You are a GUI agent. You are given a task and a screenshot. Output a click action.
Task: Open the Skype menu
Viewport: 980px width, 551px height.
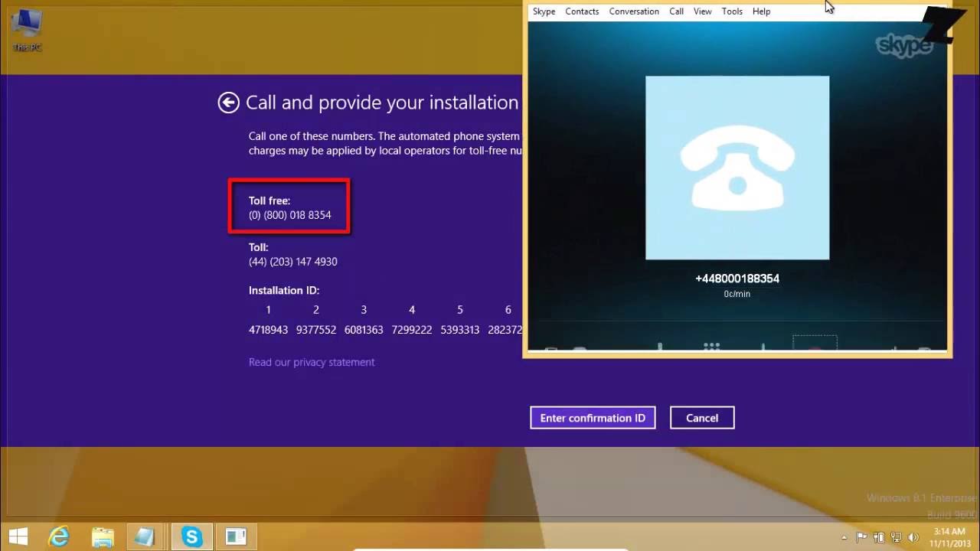coord(544,11)
